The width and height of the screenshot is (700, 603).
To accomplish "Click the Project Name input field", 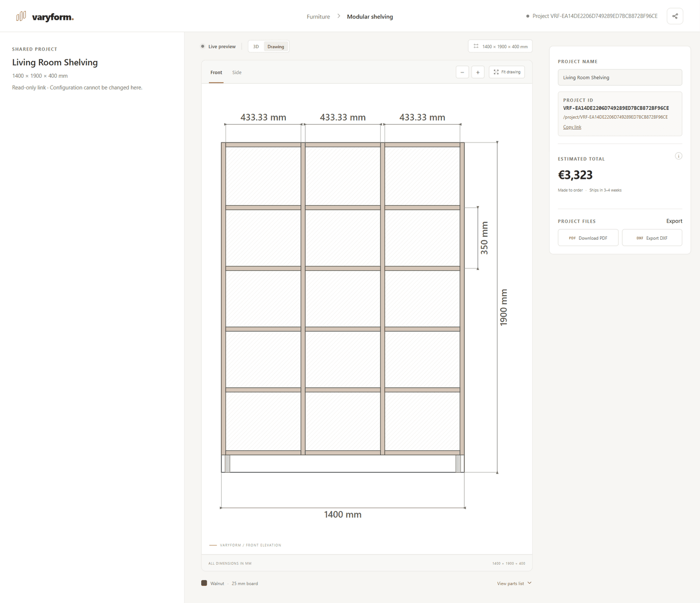I will pos(620,77).
